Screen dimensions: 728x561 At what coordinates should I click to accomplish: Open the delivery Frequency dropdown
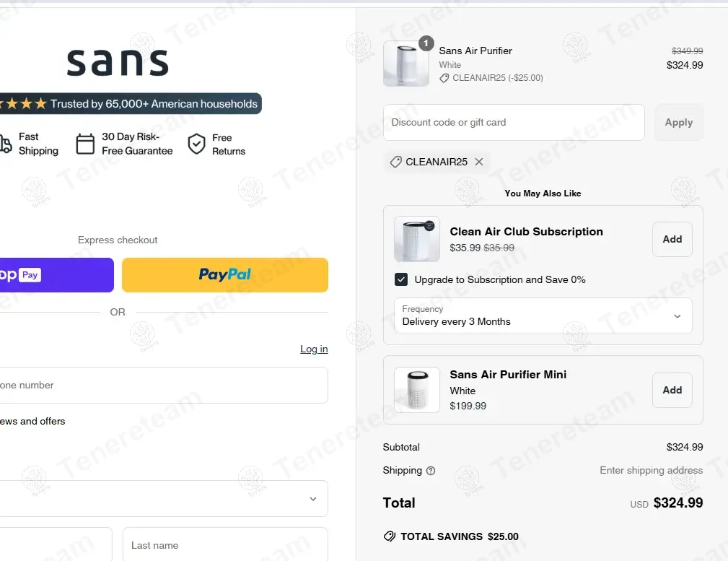[543, 316]
